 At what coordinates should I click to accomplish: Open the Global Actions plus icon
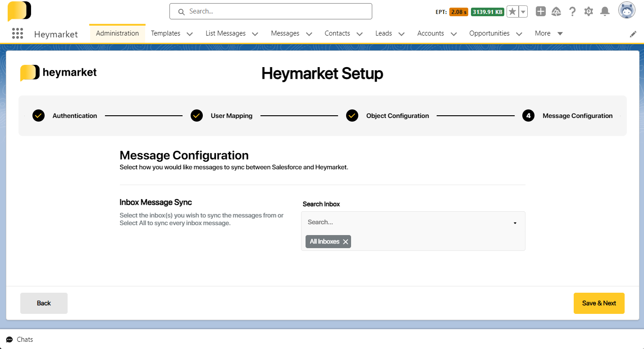541,12
